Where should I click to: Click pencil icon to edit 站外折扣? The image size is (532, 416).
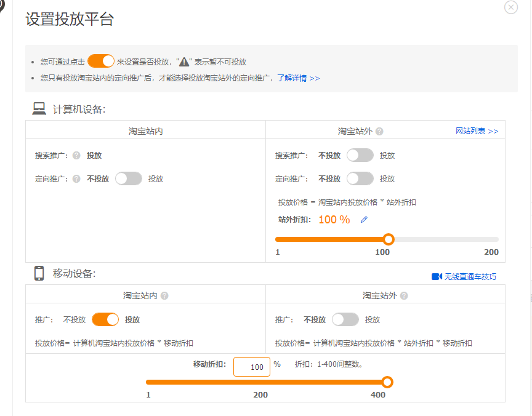pyautogui.click(x=364, y=220)
